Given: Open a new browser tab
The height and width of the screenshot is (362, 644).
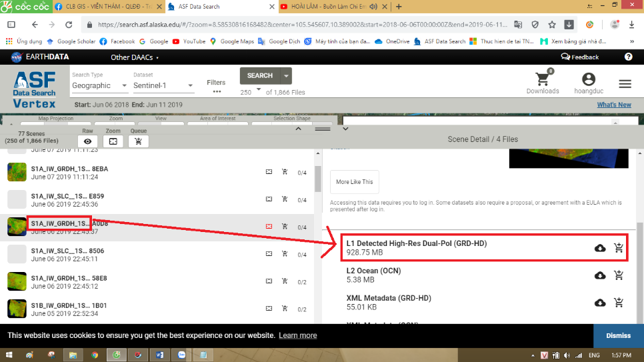Looking at the screenshot, I should click(x=399, y=7).
